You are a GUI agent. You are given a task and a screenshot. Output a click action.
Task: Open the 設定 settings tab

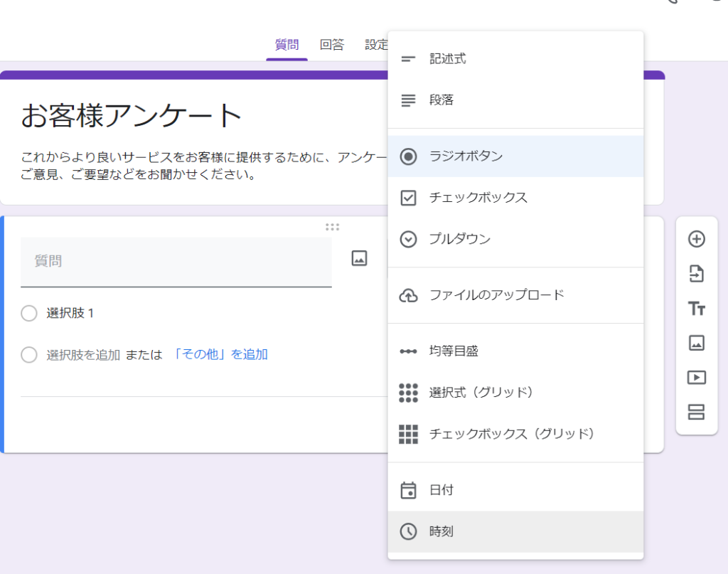376,45
